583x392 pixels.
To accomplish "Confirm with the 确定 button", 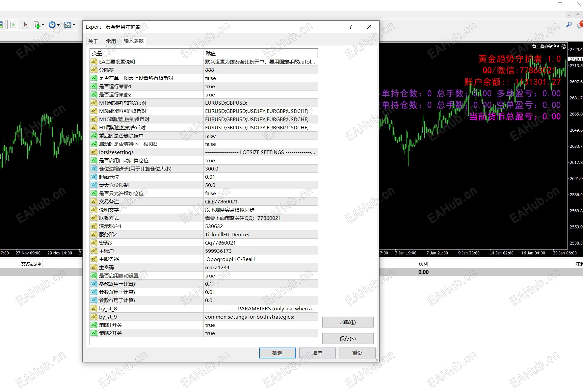I will (277, 353).
